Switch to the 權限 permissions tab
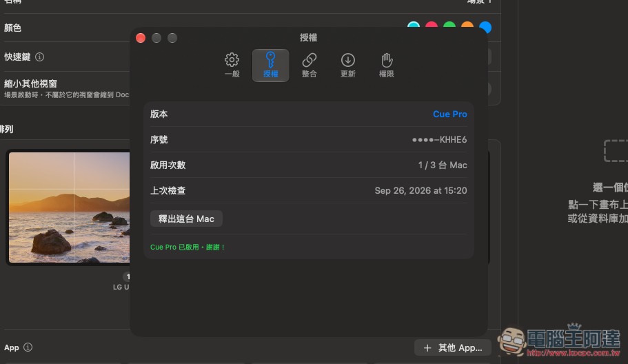Screen dimensions: 628x364 tap(387, 65)
